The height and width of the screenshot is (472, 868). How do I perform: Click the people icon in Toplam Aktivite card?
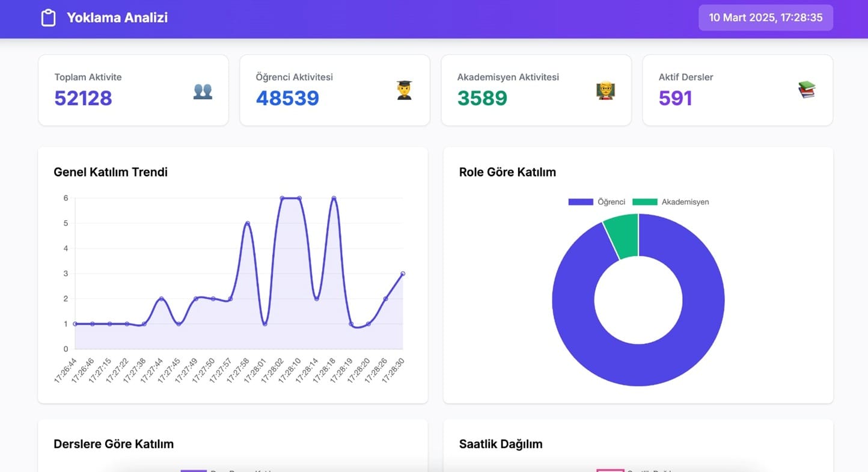203,91
